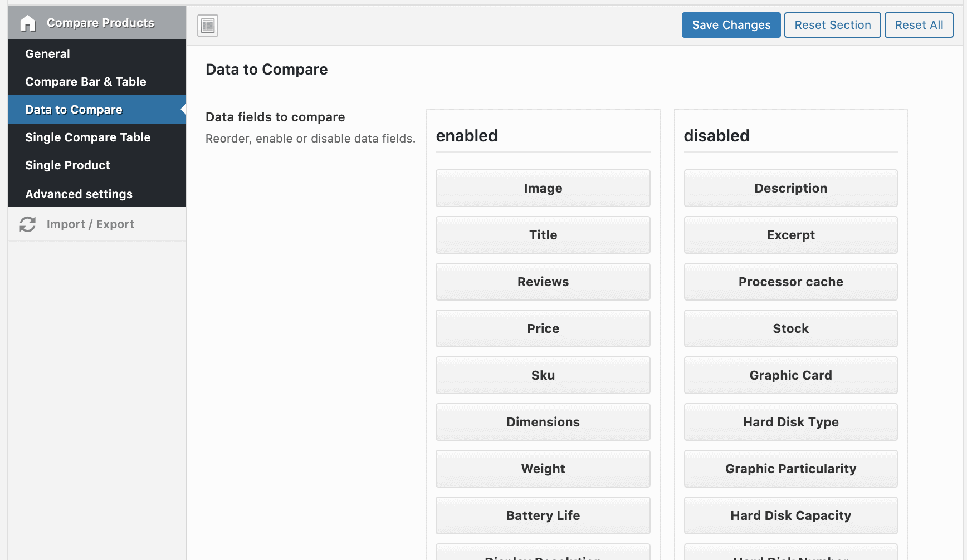Open Advanced settings

79,194
